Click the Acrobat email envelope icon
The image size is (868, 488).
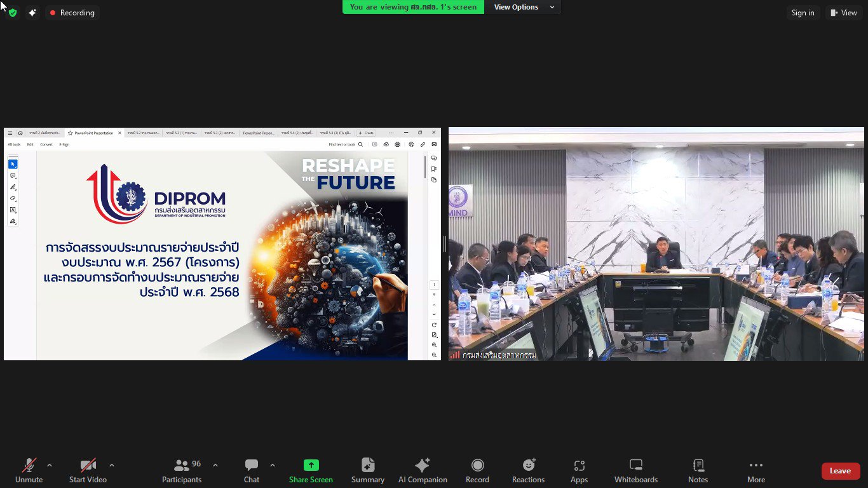[434, 144]
